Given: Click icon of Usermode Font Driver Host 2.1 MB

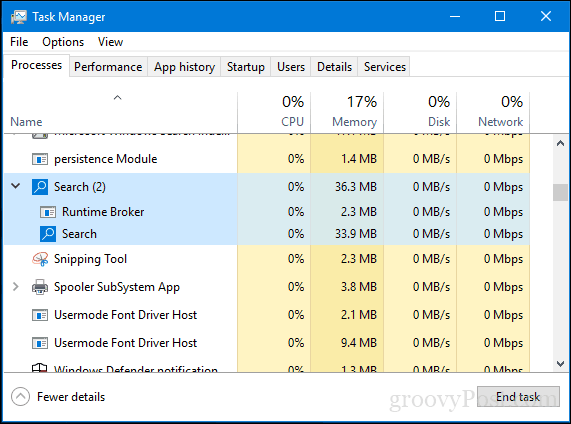Looking at the screenshot, I should click(40, 315).
